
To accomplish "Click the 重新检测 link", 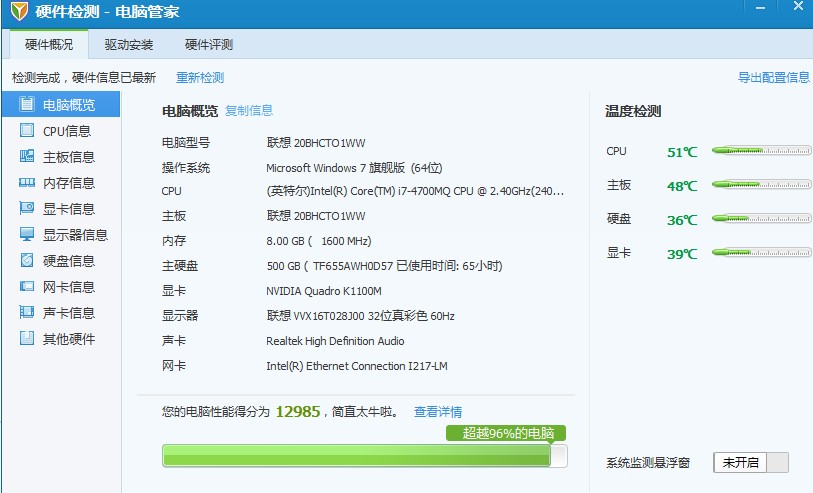I will coord(200,78).
